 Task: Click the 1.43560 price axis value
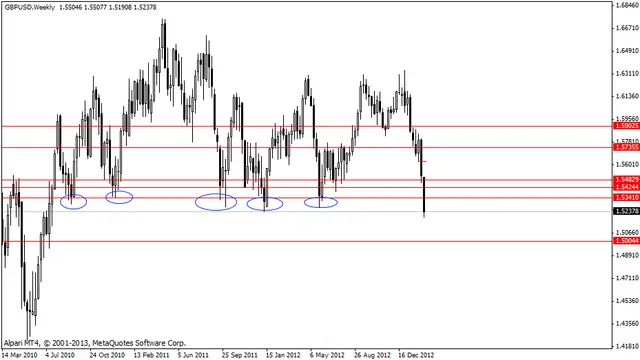[627, 324]
